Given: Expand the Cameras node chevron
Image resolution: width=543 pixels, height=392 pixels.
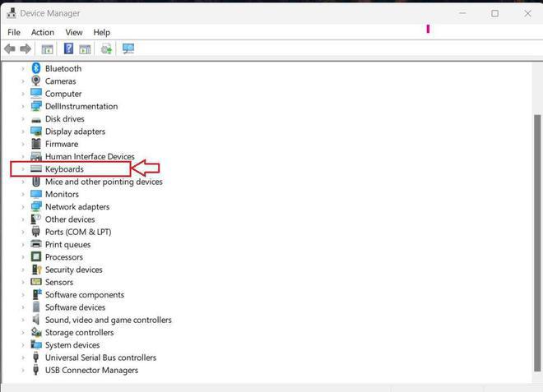Looking at the screenshot, I should point(23,81).
